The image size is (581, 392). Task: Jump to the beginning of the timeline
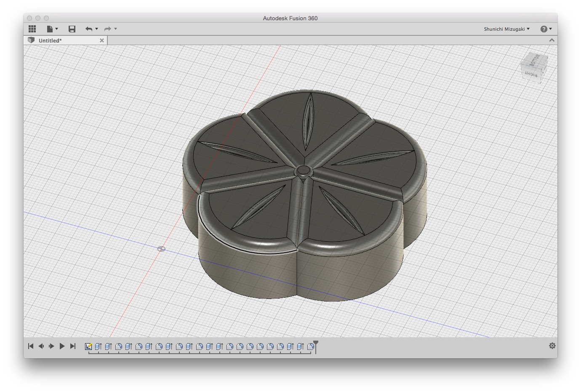[x=31, y=346]
